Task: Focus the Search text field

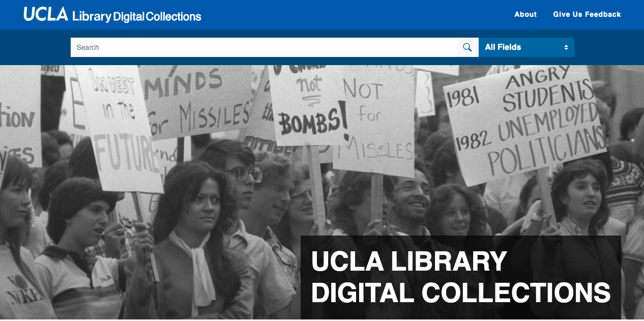Action: (264, 47)
